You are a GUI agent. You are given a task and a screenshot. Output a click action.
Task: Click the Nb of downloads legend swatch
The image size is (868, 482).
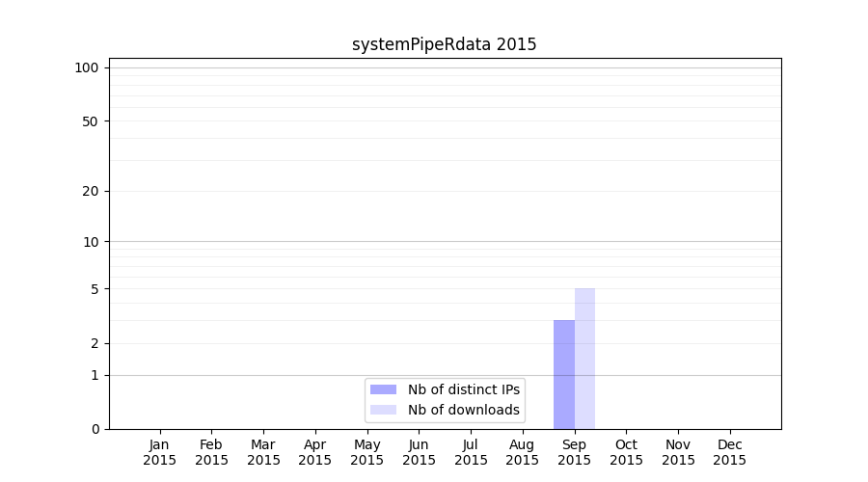(383, 410)
